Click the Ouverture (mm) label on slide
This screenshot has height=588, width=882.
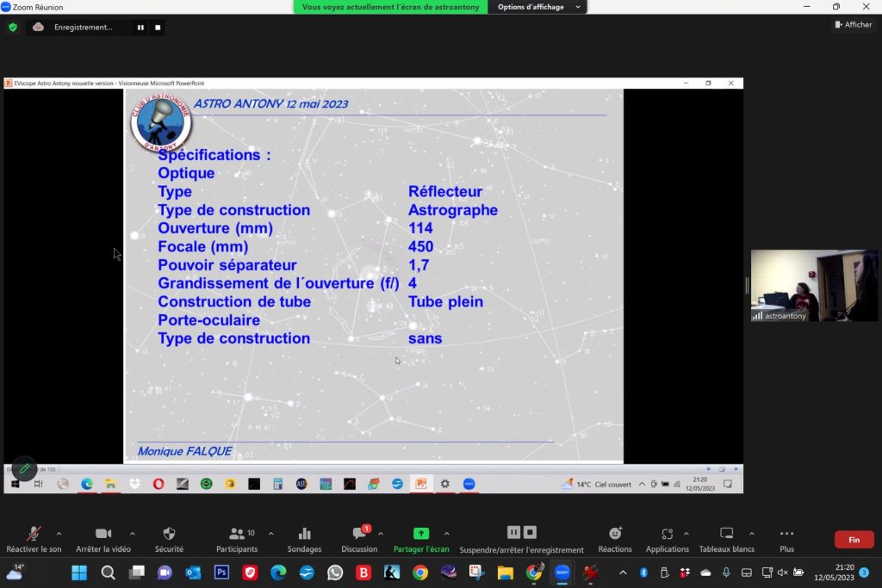pyautogui.click(x=214, y=228)
